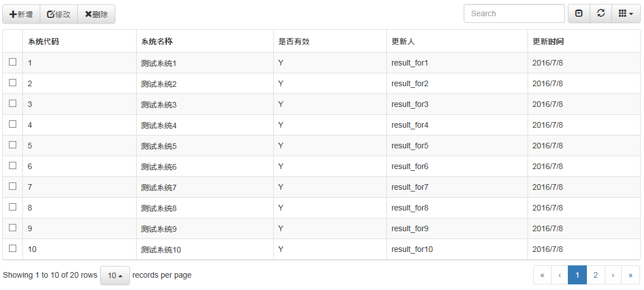Click the 更新时间 column header
The width and height of the screenshot is (644, 290).
coord(548,41)
